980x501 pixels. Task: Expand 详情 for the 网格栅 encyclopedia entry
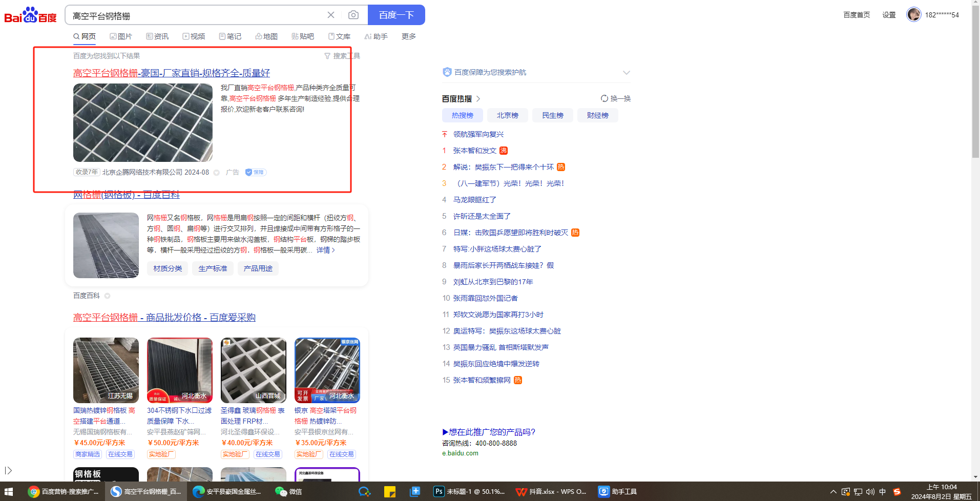[x=326, y=250]
